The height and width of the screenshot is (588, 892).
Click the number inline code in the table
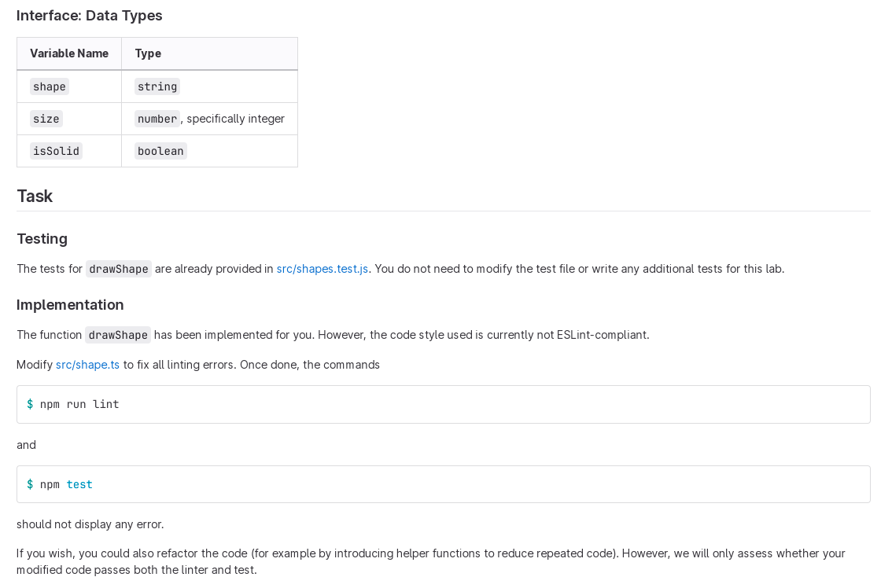pyautogui.click(x=157, y=119)
